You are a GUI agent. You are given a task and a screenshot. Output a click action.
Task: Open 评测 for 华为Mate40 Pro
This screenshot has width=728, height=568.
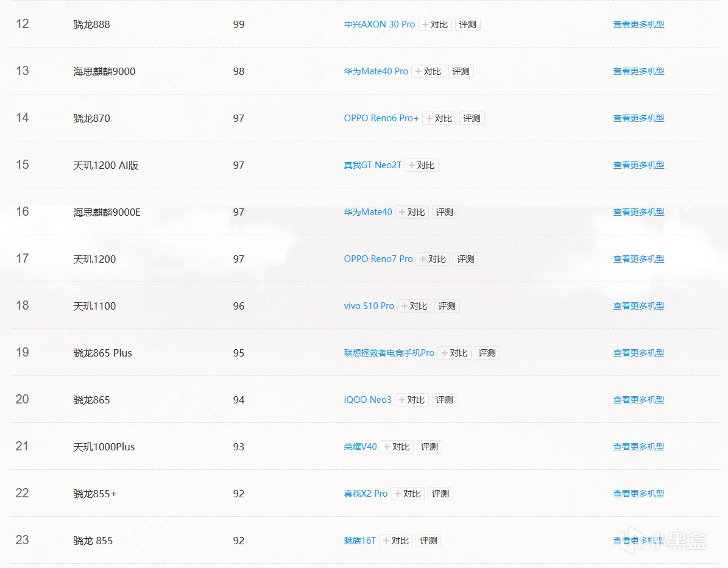[x=461, y=71]
